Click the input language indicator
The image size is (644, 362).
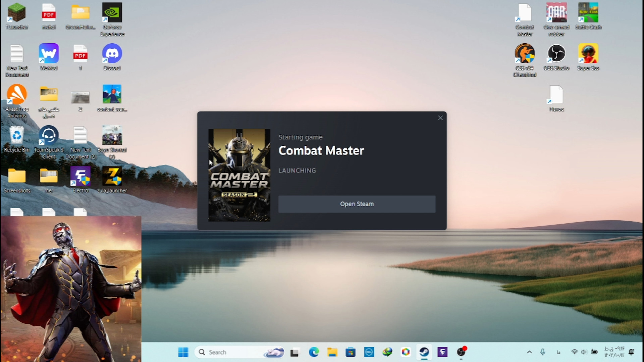(x=558, y=352)
